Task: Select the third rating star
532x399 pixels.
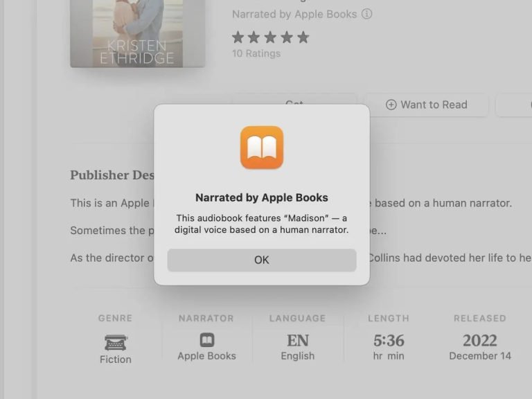Action: (x=271, y=37)
